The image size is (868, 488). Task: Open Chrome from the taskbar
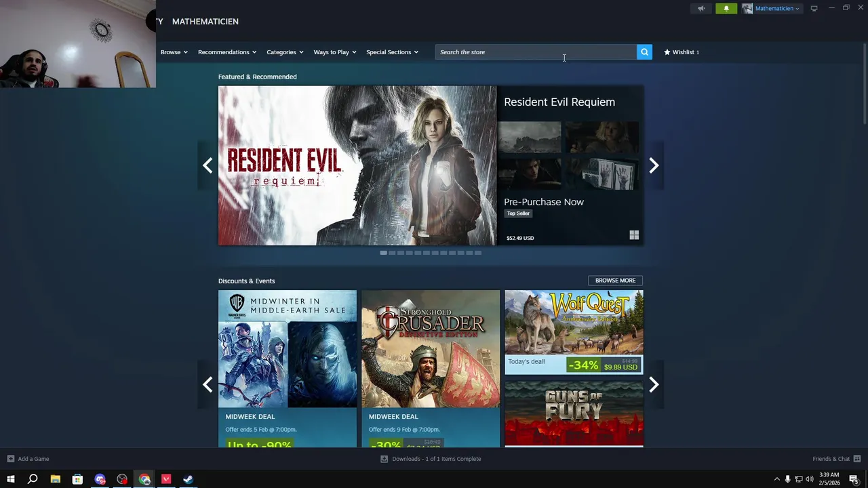(144, 479)
